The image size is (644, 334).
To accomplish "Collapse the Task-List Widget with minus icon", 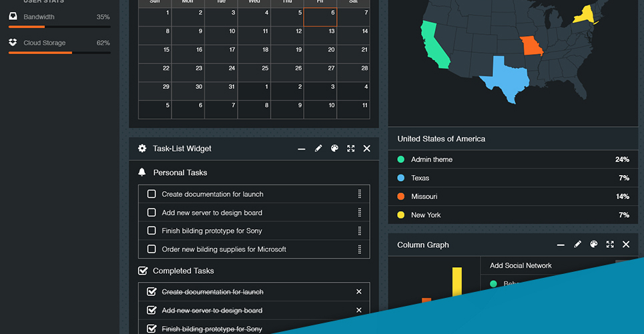I will tap(302, 149).
